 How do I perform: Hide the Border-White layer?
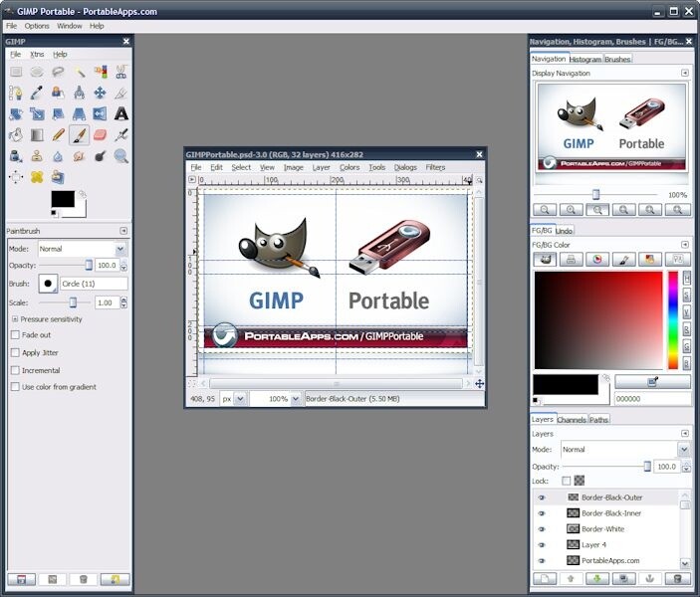[x=542, y=529]
